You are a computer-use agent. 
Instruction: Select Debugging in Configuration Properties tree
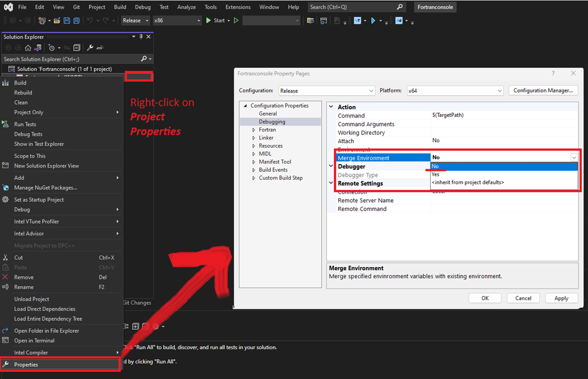272,122
